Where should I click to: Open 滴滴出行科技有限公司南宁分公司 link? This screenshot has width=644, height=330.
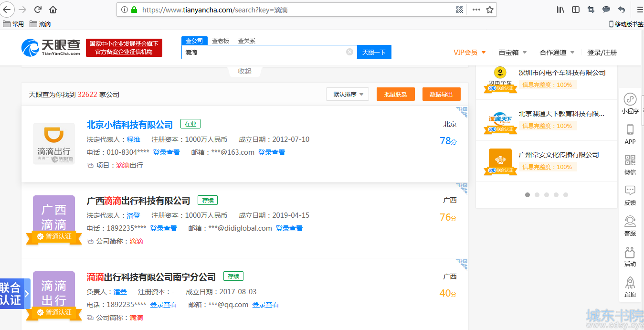point(151,277)
